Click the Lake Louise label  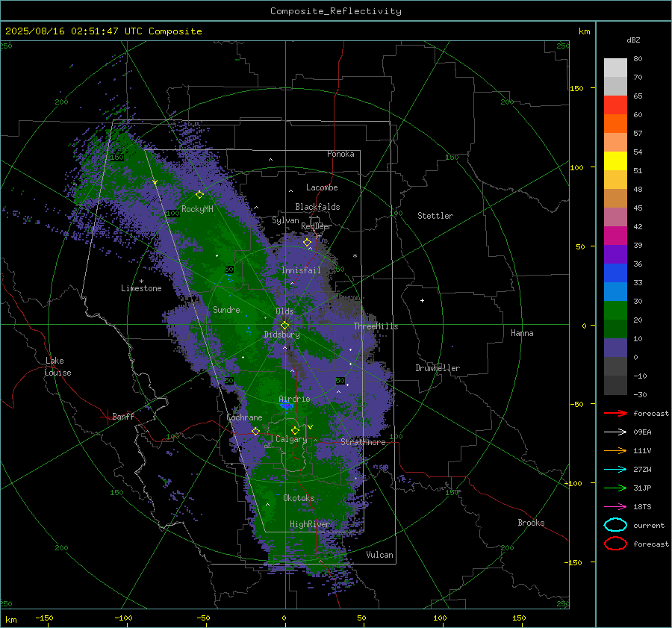point(57,367)
